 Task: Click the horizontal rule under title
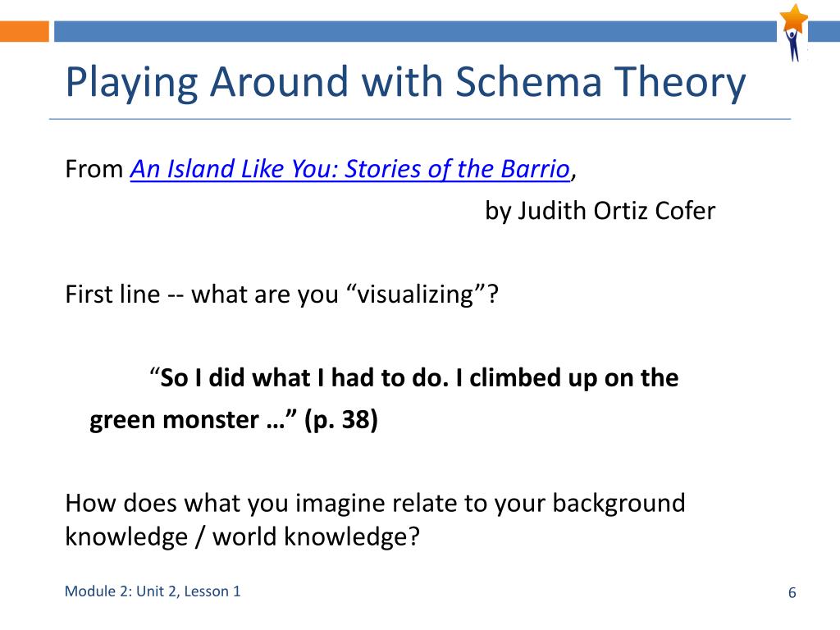click(420, 119)
